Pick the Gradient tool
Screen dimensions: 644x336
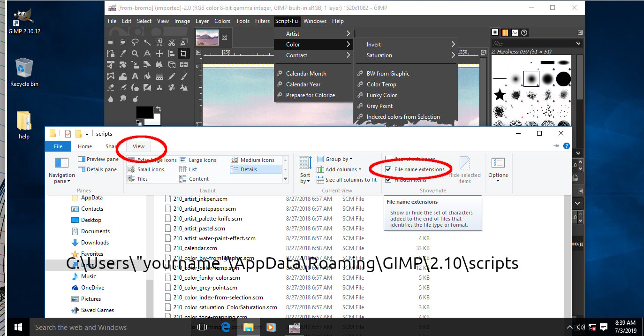[159, 76]
